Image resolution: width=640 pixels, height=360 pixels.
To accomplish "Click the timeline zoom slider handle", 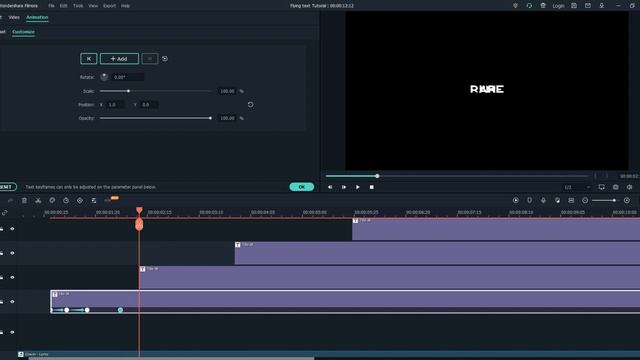I will coord(614,200).
